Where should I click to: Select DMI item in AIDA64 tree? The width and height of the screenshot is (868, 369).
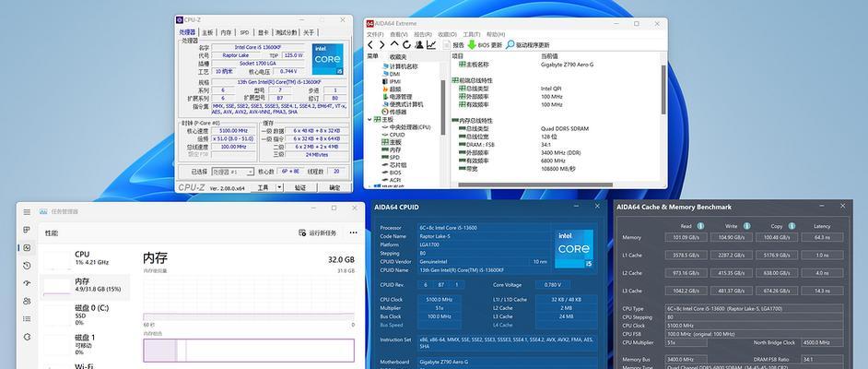click(391, 74)
